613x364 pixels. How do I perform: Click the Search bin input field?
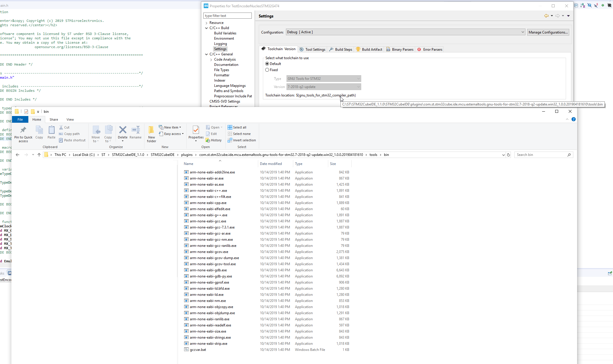coord(541,155)
